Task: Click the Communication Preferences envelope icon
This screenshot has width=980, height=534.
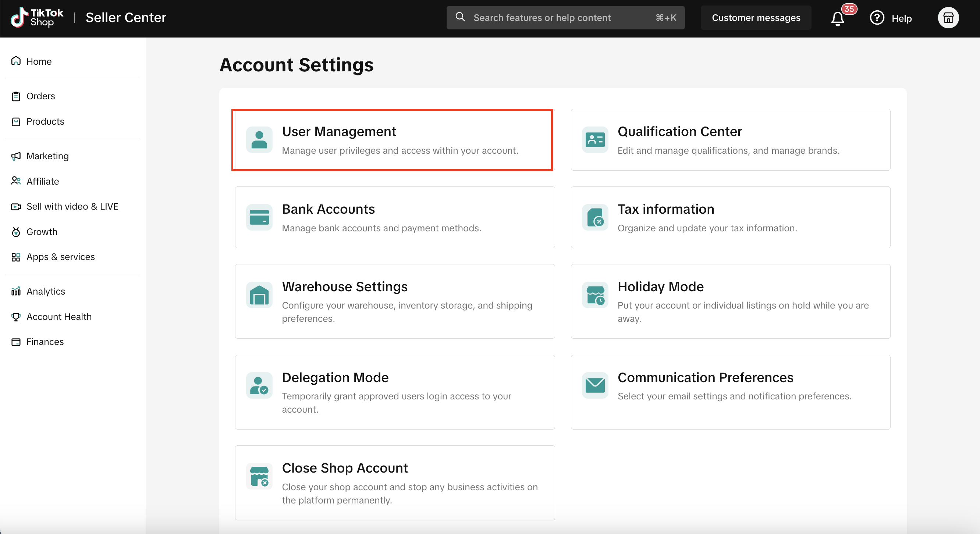Action: [595, 385]
